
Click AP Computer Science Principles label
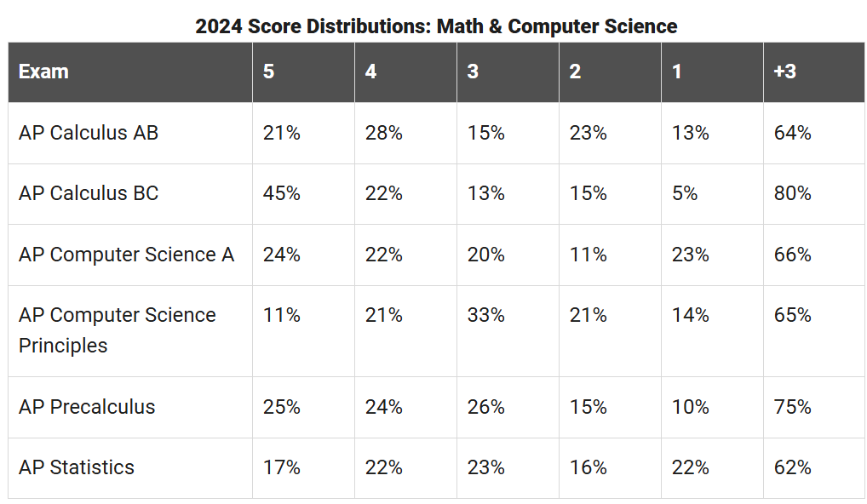(118, 330)
